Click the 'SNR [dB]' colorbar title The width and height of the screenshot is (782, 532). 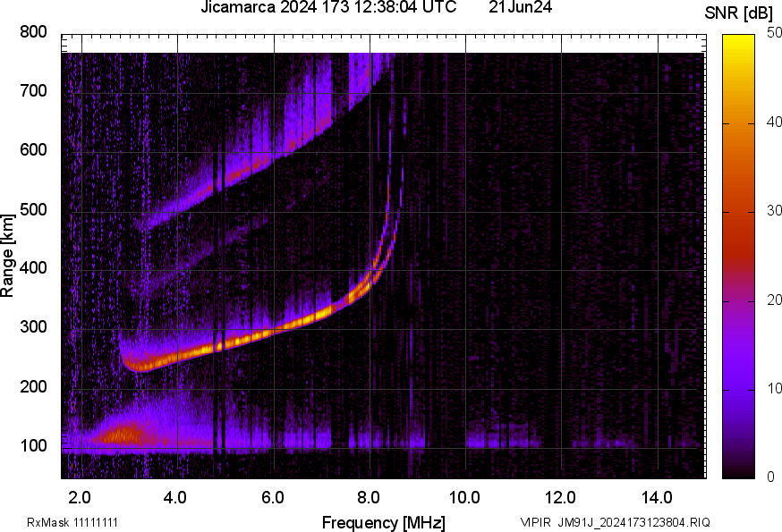click(738, 13)
